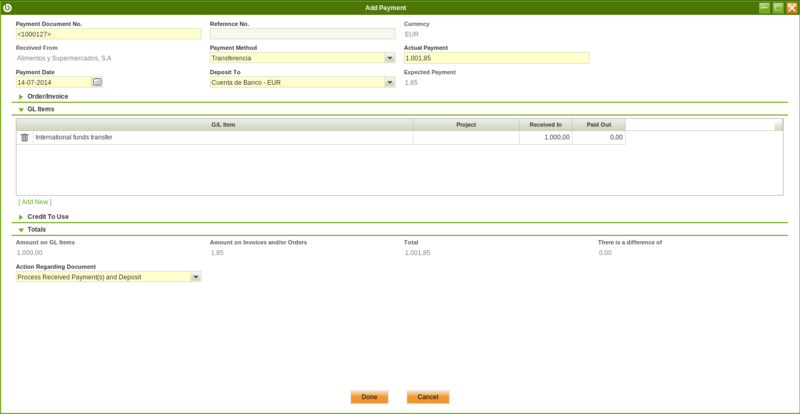This screenshot has width=800, height=414.
Task: Close the Add Payment window
Action: click(x=791, y=7)
